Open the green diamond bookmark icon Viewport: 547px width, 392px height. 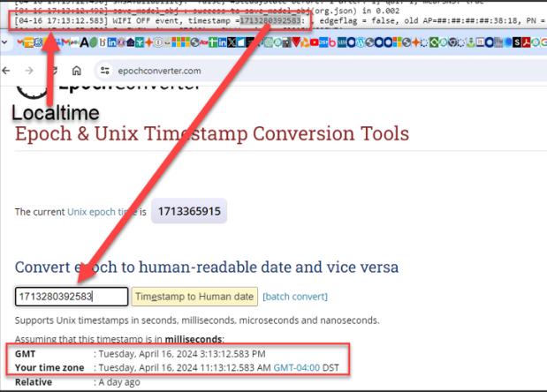(x=434, y=42)
